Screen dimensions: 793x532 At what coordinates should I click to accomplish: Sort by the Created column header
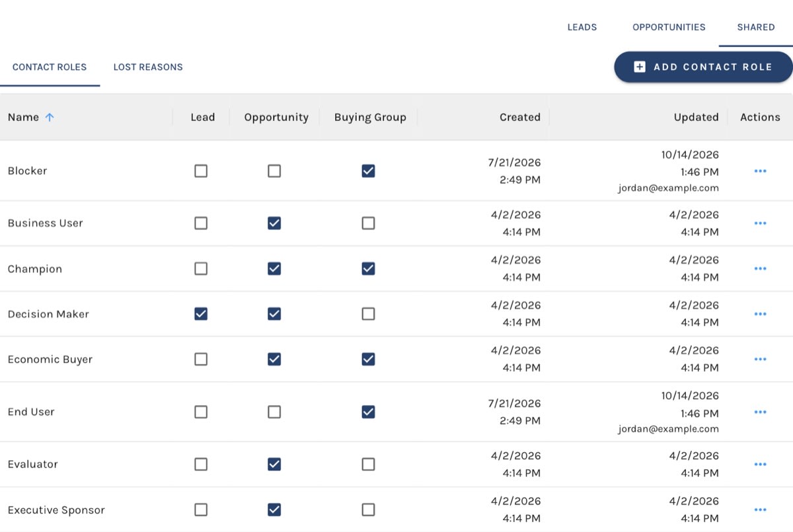[520, 117]
